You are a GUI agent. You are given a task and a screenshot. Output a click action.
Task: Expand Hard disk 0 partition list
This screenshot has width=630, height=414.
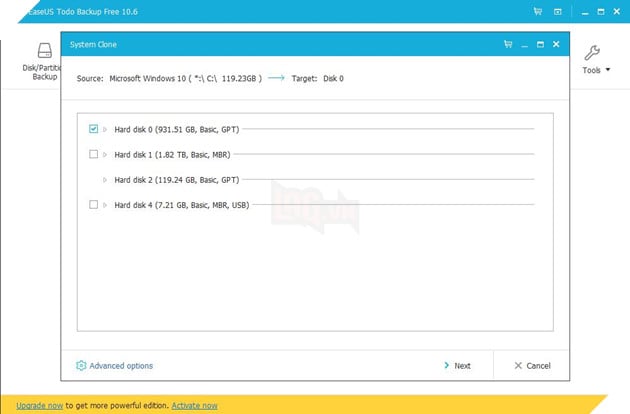[x=105, y=129]
